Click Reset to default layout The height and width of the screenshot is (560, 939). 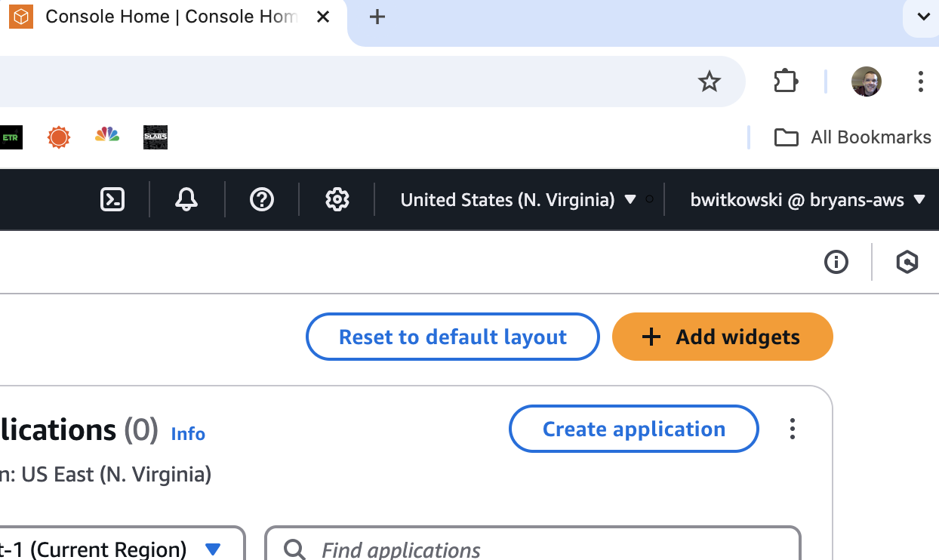coord(452,337)
